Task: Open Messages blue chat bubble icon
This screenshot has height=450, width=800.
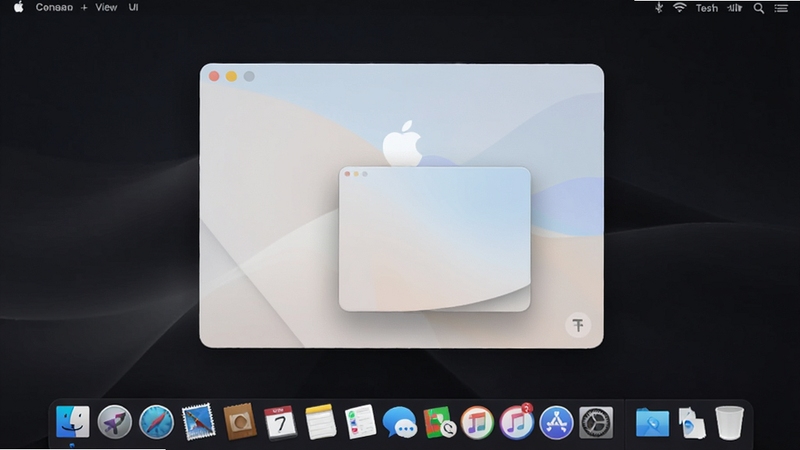Action: click(x=399, y=422)
